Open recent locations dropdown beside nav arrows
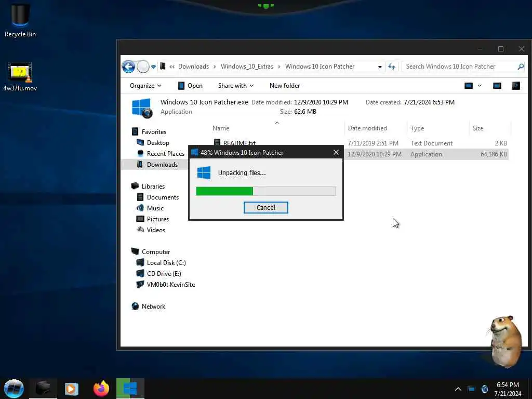Screen dimensions: 532x399 153,67
